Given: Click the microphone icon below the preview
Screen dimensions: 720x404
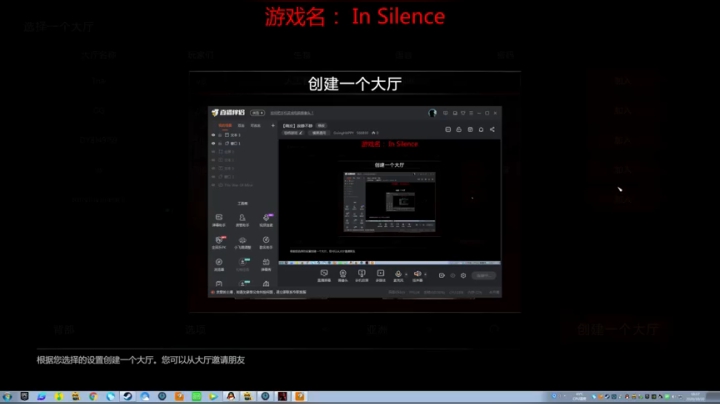Looking at the screenshot, I should click(x=398, y=274).
